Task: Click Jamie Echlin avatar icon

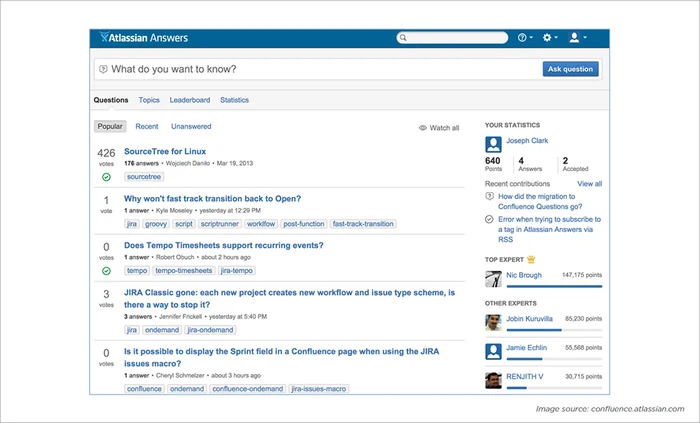Action: tap(493, 352)
